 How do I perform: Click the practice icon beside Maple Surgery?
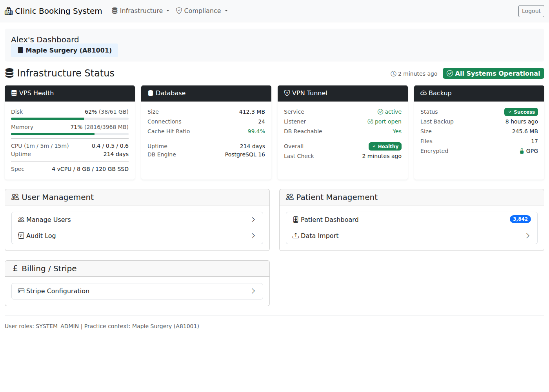pyautogui.click(x=20, y=50)
